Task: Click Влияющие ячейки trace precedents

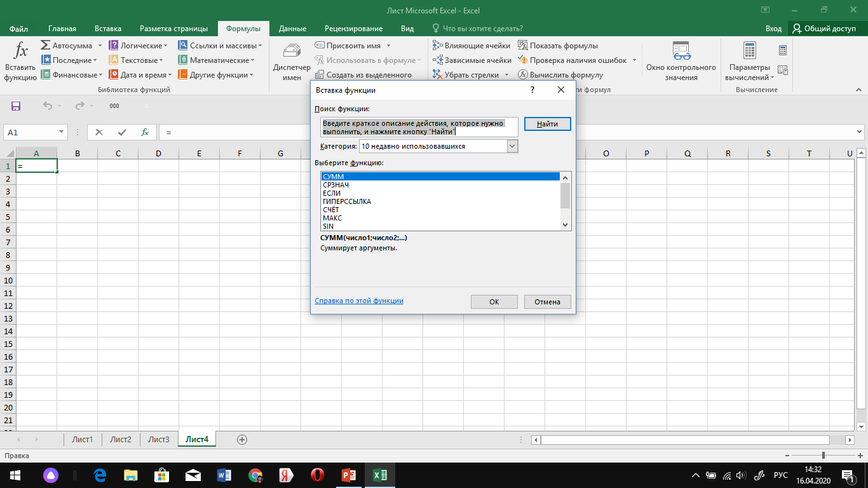Action: pos(472,46)
